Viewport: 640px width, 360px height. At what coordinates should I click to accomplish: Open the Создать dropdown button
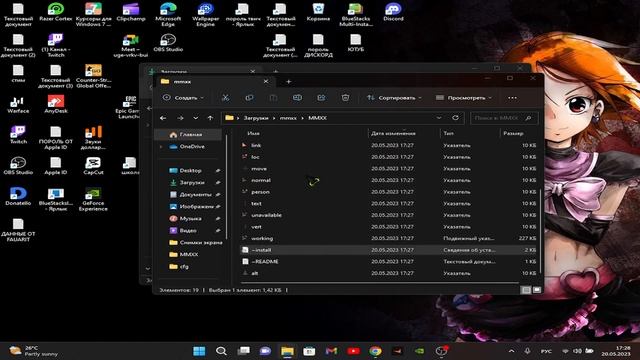(183, 98)
